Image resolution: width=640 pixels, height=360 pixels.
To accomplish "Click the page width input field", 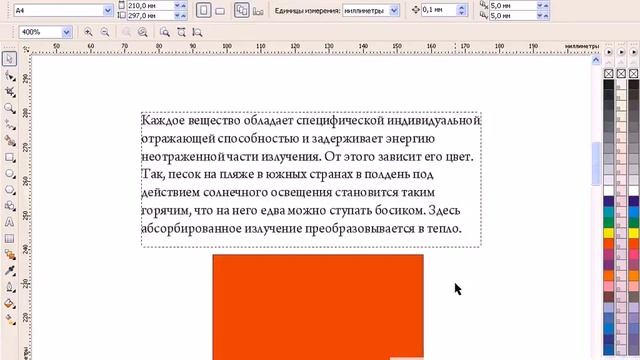I will click(150, 5).
